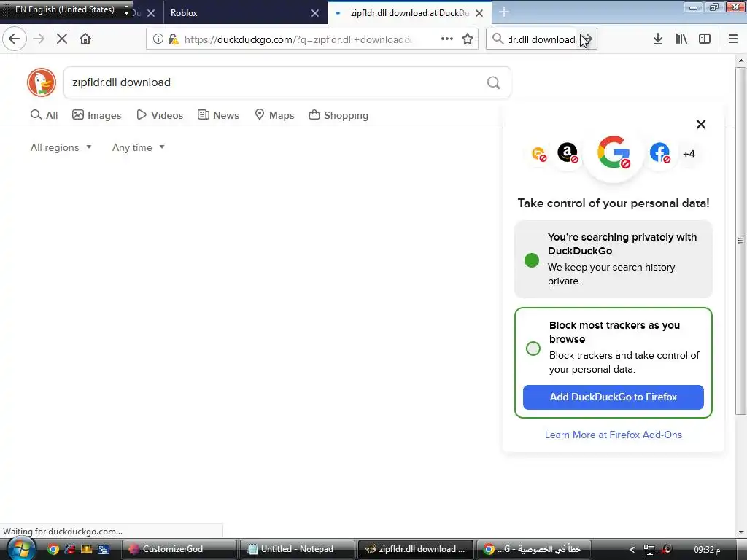Image resolution: width=747 pixels, height=560 pixels.
Task: Open the Windows Start menu
Action: point(21,550)
